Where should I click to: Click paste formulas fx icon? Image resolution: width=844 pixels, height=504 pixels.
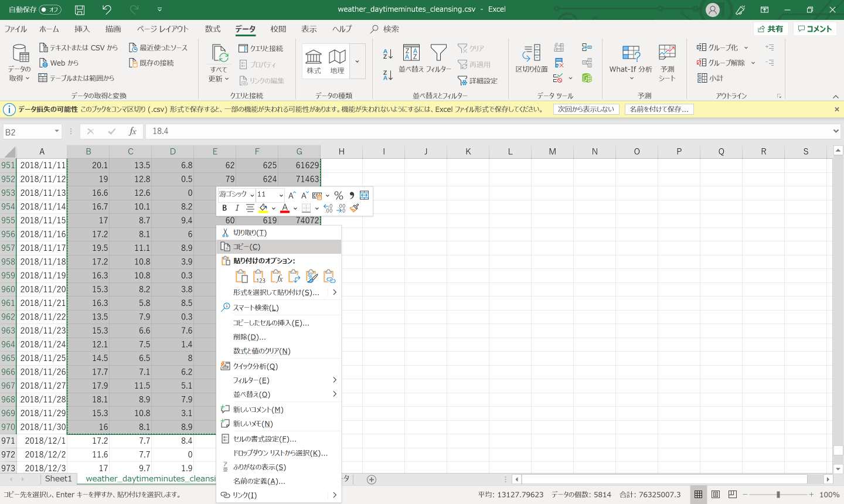277,276
